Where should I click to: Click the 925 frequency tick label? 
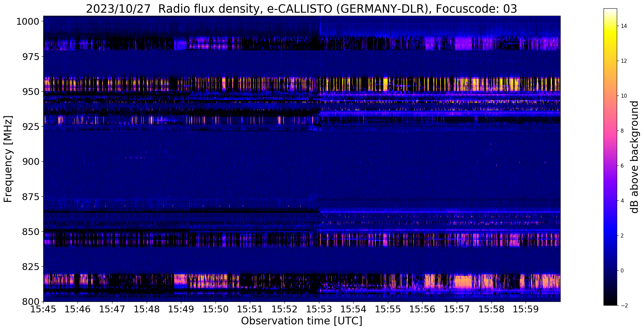click(x=31, y=126)
